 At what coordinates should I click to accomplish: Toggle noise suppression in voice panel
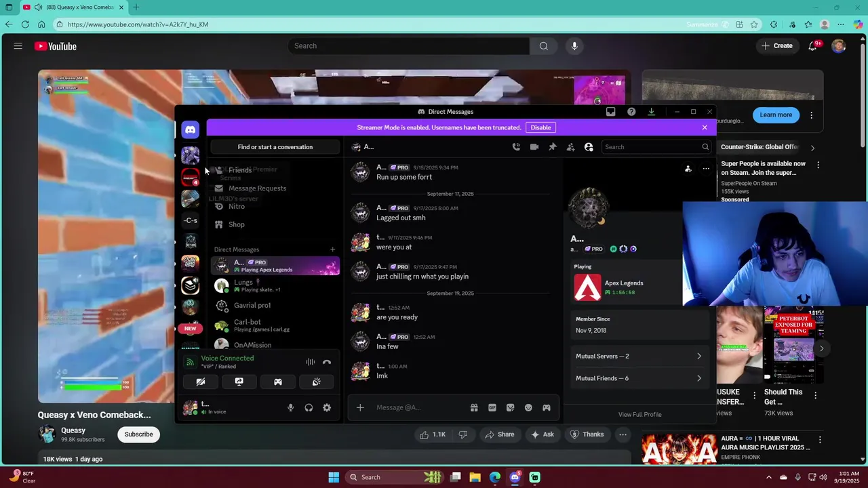tap(310, 363)
